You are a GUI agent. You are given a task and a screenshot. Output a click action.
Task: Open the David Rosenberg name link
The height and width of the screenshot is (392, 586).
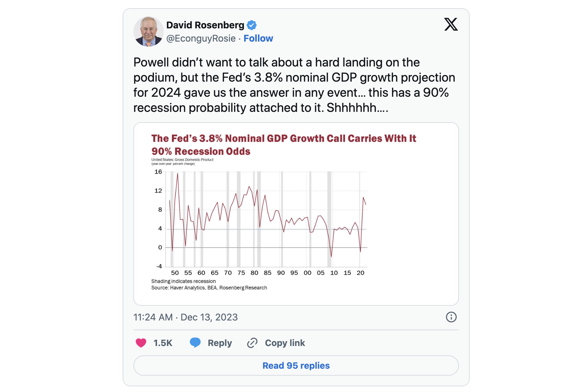tap(205, 25)
